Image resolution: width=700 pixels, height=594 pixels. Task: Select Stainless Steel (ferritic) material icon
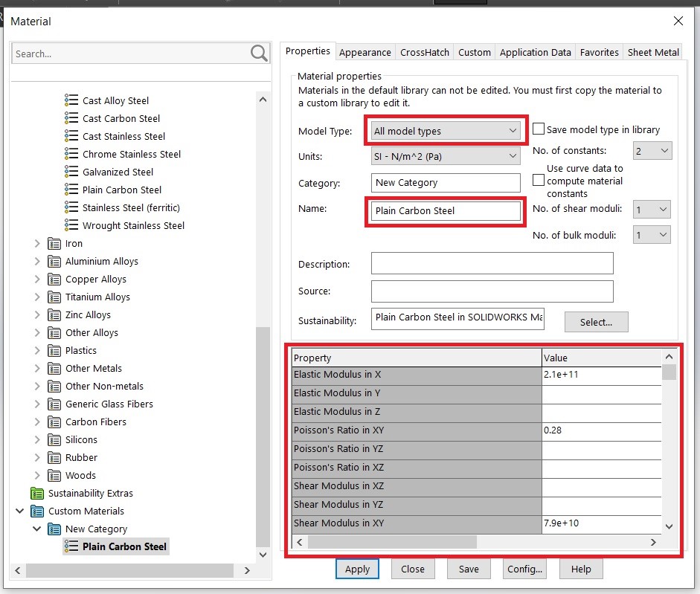[71, 207]
